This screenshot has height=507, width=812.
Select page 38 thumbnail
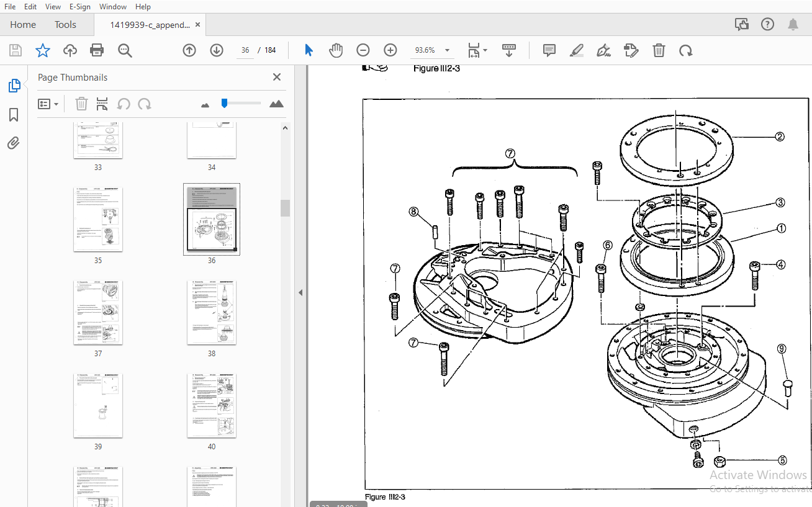[x=212, y=313]
